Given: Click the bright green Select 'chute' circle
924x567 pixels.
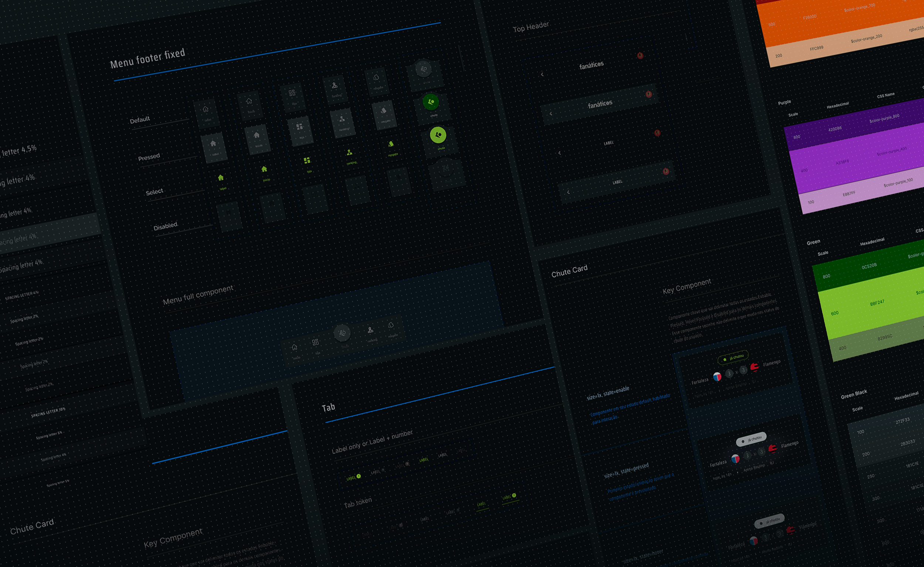Looking at the screenshot, I should coord(438,135).
